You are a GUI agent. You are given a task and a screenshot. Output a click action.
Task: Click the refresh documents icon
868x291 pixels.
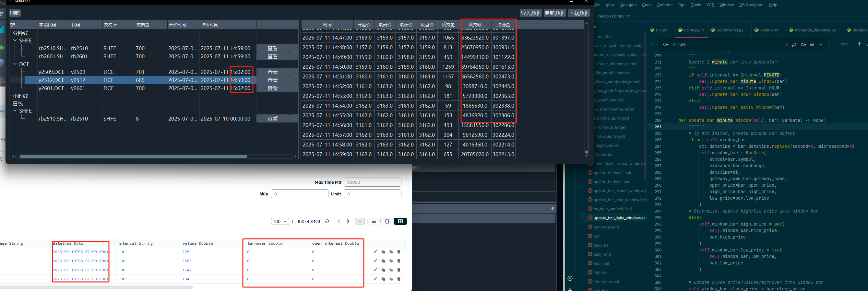(x=327, y=221)
